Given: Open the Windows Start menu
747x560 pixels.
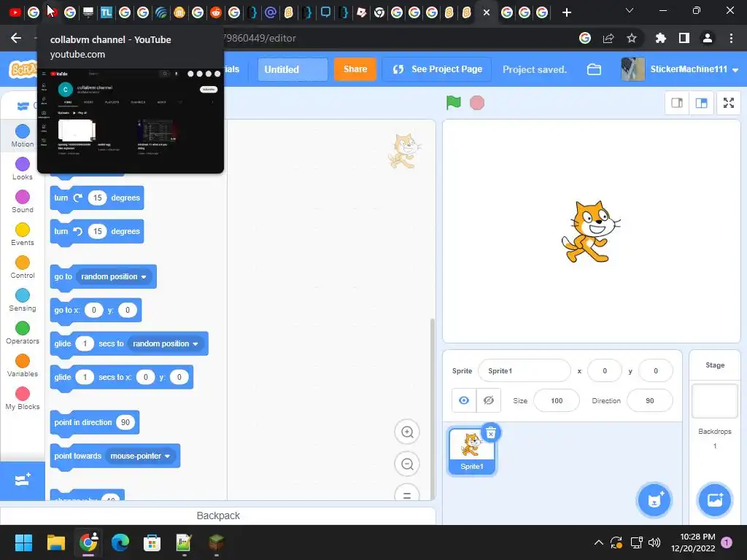Looking at the screenshot, I should (23, 542).
